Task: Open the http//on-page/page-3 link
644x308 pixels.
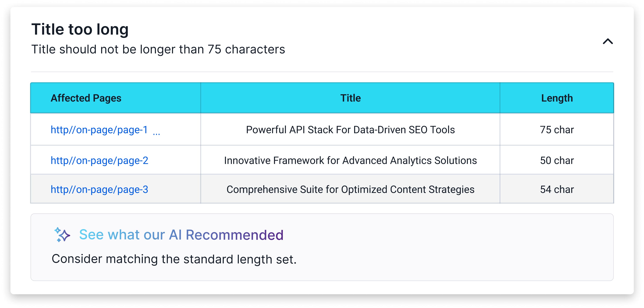Action: click(x=99, y=189)
